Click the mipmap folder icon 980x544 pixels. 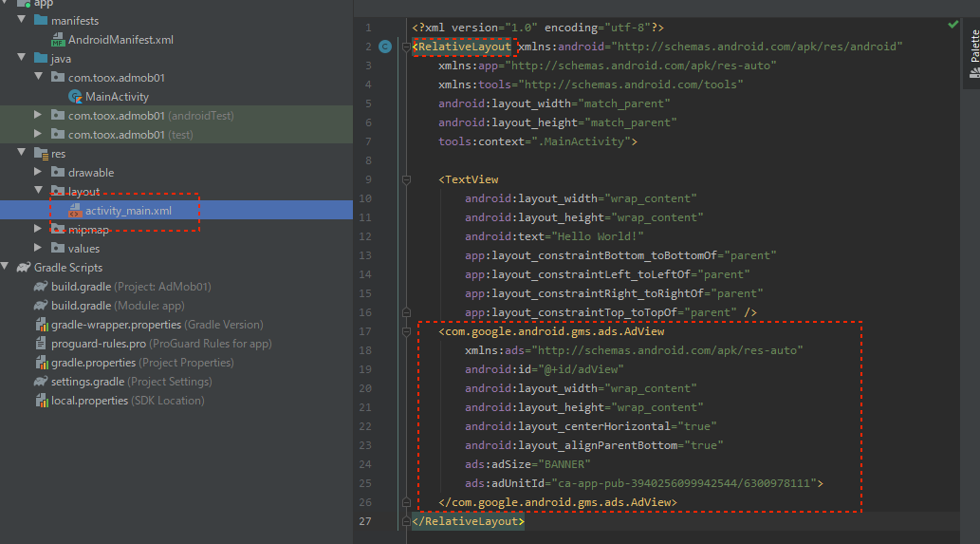[58, 229]
